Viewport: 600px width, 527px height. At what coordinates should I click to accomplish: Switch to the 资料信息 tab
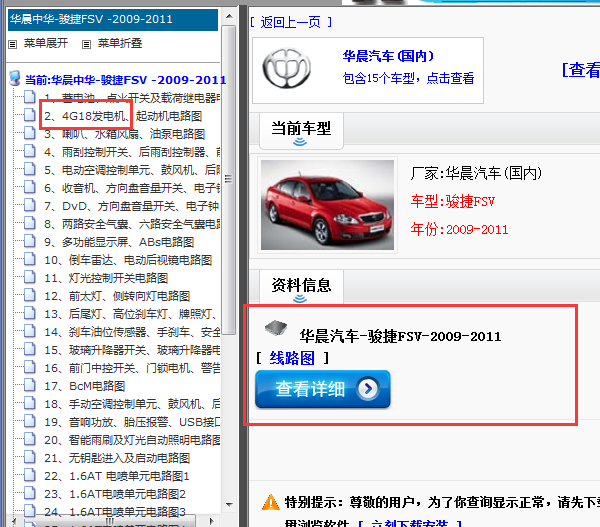(301, 287)
